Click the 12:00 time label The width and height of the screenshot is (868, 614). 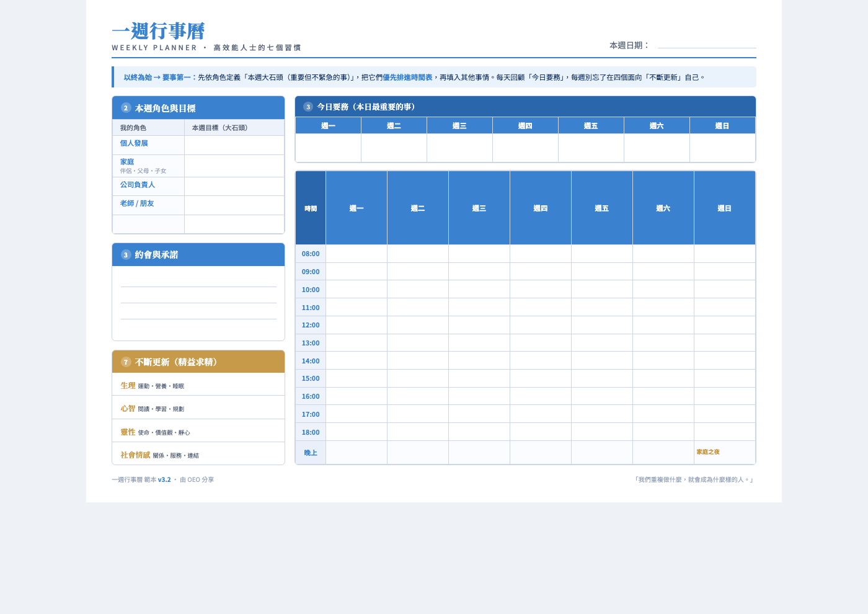[x=311, y=325]
